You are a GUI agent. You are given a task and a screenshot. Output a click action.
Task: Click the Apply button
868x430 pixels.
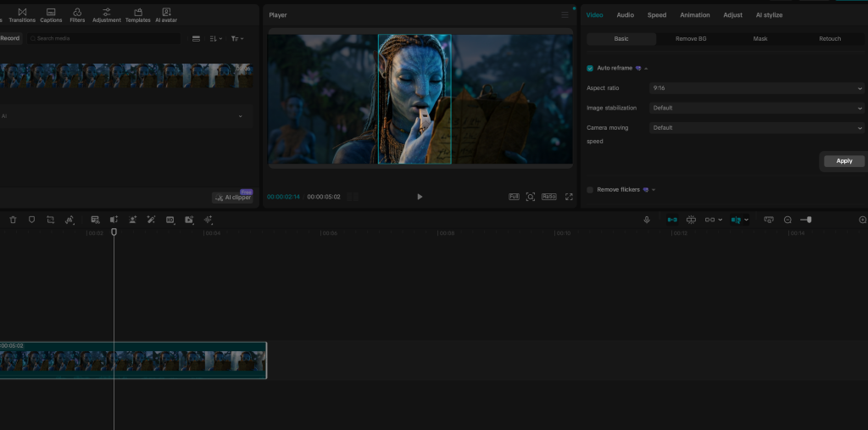pos(844,161)
